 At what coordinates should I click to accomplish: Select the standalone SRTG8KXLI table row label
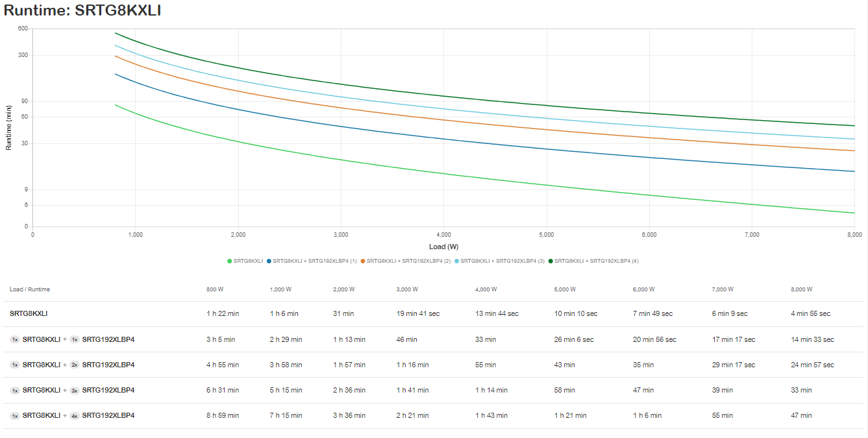[29, 313]
